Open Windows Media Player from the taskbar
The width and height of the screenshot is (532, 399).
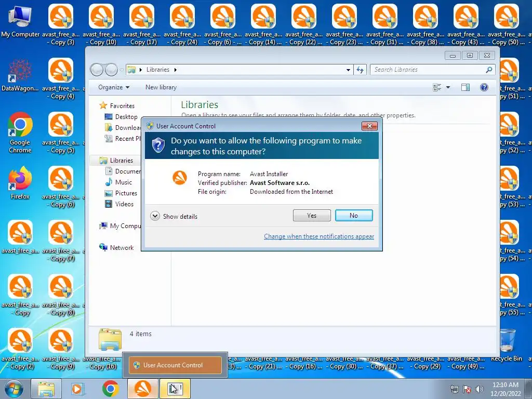coord(78,389)
